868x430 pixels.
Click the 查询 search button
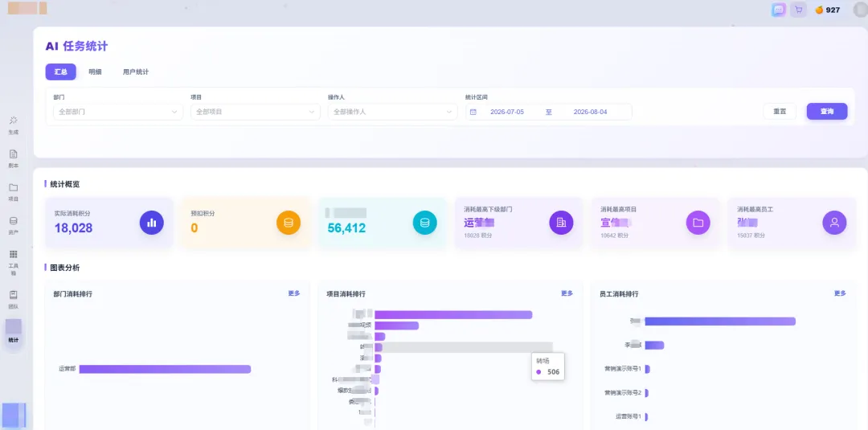pyautogui.click(x=827, y=111)
